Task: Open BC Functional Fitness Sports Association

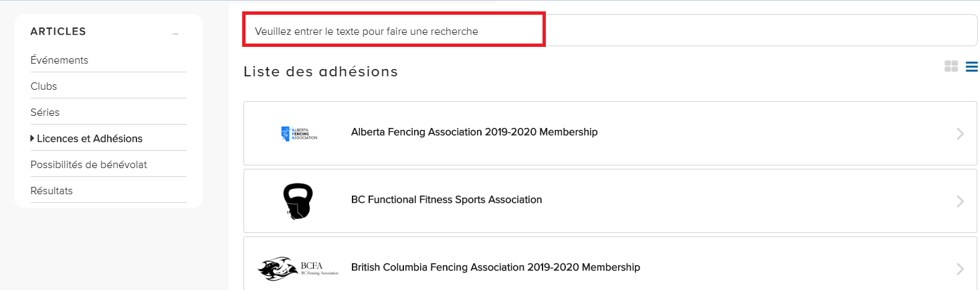Action: click(446, 200)
